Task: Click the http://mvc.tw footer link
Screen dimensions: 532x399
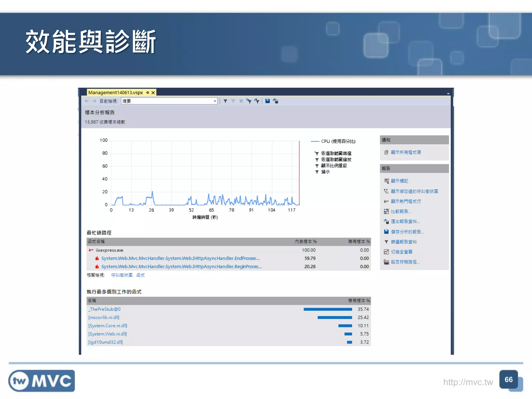Action: (468, 382)
